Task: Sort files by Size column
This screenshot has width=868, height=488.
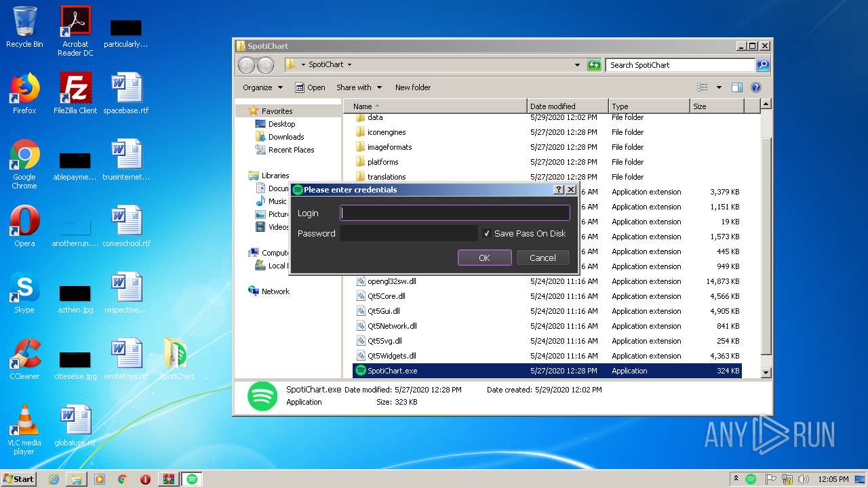Action: (717, 106)
